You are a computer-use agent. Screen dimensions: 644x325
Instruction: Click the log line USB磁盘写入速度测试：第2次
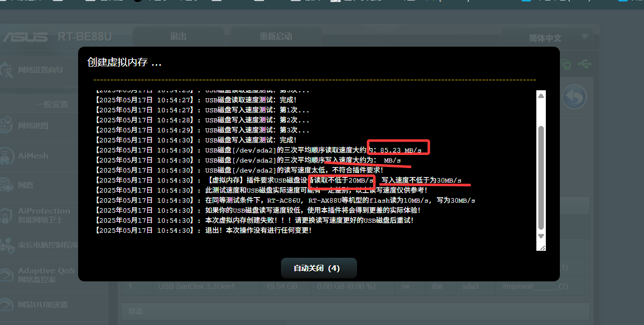[x=202, y=120]
